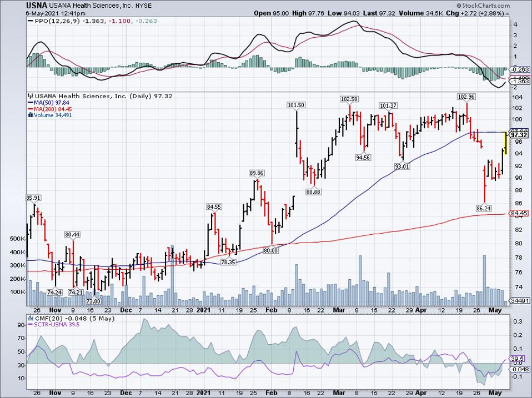Click the 74.21 low price label
Viewport: 532px width, 398px height.
pos(76,292)
